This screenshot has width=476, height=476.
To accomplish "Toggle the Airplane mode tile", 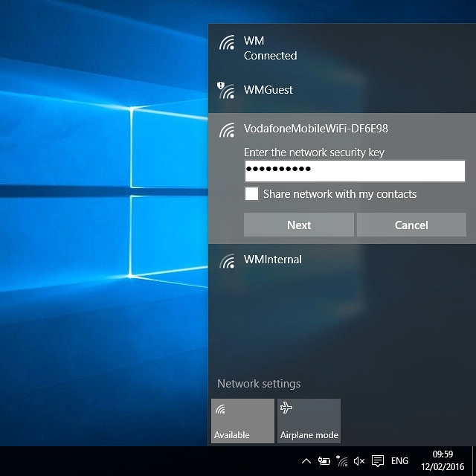I will tap(309, 421).
